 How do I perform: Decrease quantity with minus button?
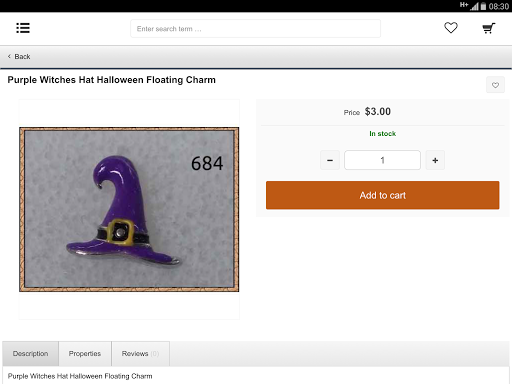coord(330,160)
